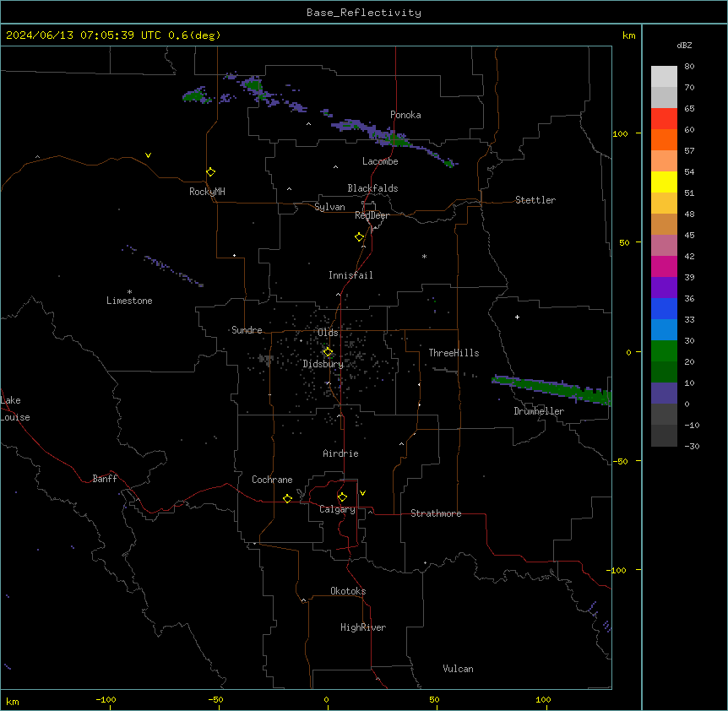This screenshot has height=711, width=728.
Task: Click the Airdrie city label
Action: pyautogui.click(x=341, y=453)
